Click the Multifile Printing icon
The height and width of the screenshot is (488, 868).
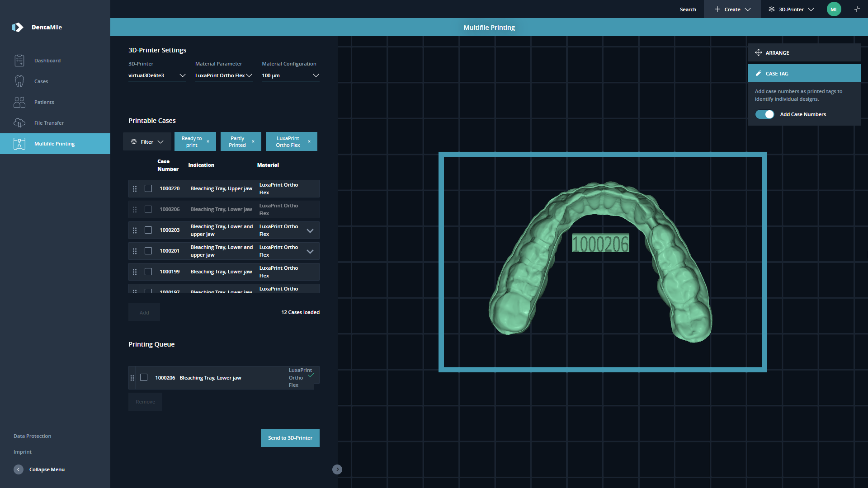click(x=19, y=144)
